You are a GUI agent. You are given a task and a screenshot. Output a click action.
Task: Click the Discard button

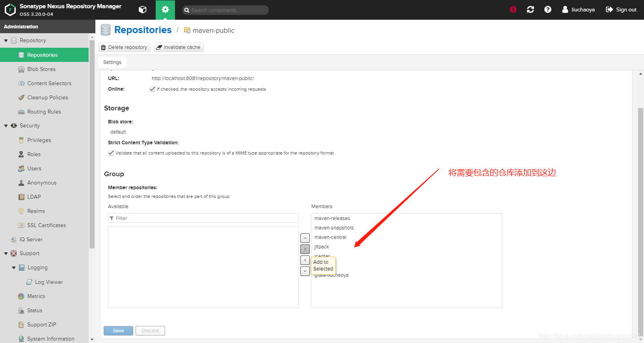point(150,331)
